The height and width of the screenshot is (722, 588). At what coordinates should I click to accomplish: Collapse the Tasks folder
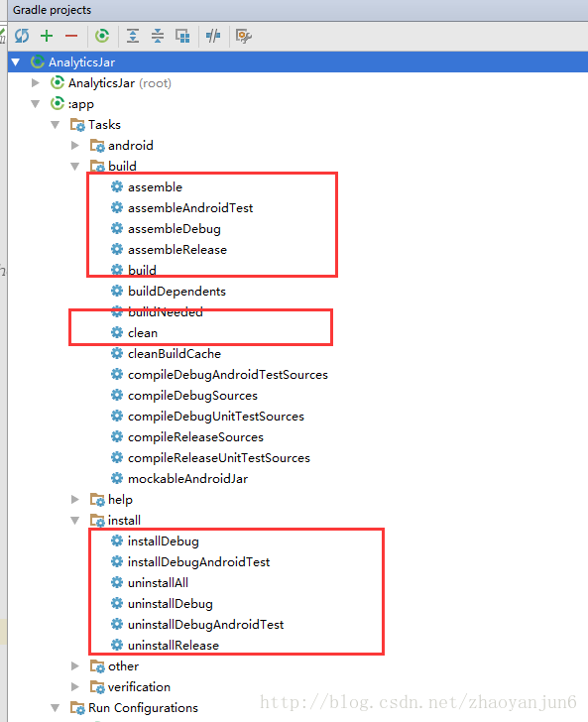pos(56,124)
